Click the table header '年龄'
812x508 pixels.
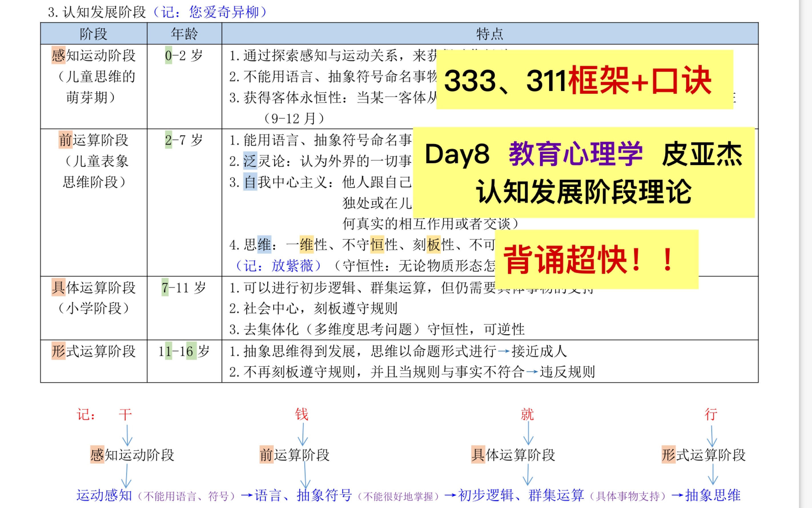184,34
